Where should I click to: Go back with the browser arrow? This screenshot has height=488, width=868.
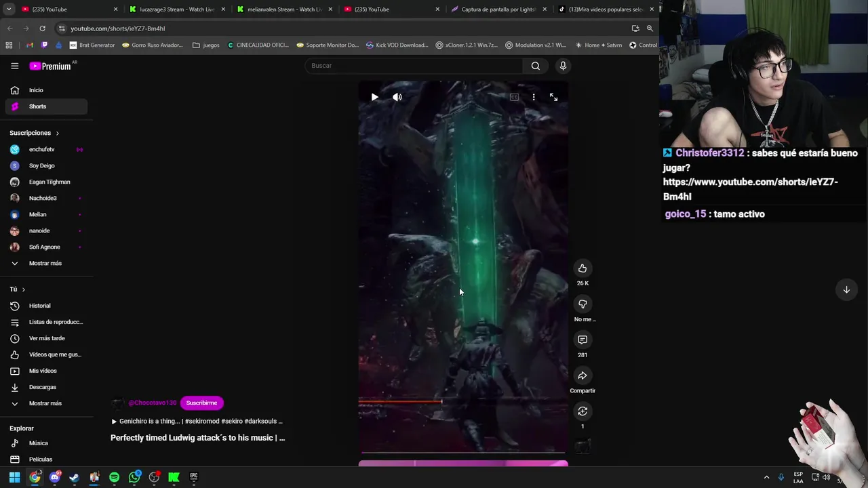[9, 28]
